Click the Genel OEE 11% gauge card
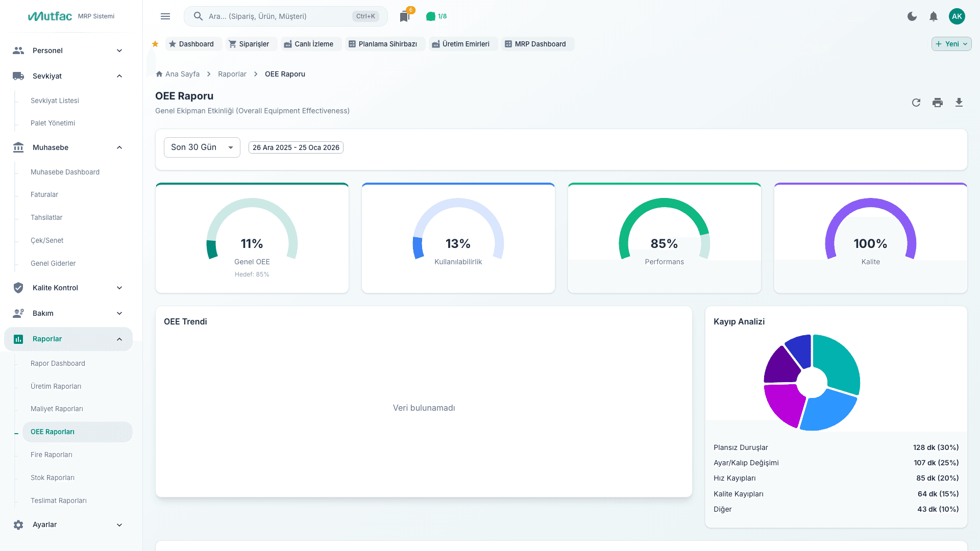 pos(252,238)
